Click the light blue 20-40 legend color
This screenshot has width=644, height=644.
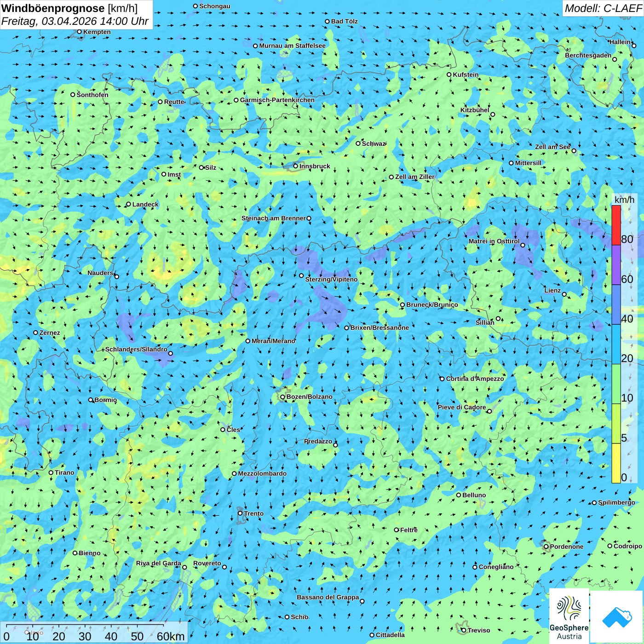point(616,345)
